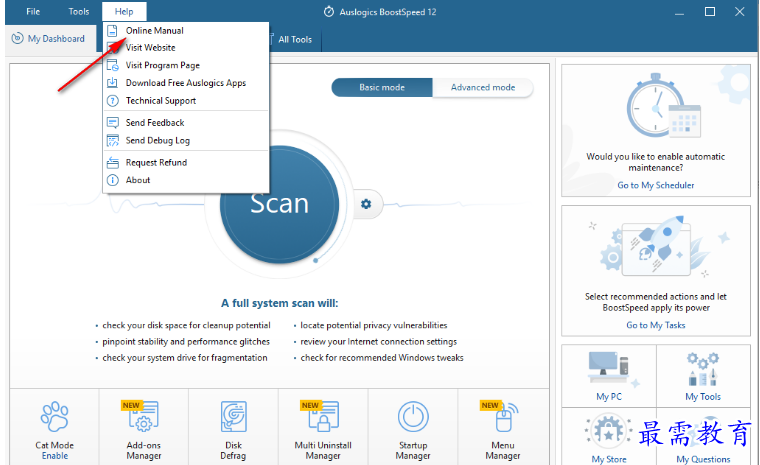This screenshot has width=760, height=465.
Task: Enable Basic mode
Action: coord(381,88)
